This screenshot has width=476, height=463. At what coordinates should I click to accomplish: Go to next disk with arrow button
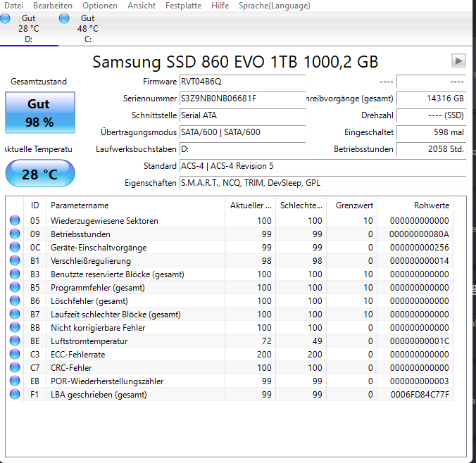coord(458,61)
